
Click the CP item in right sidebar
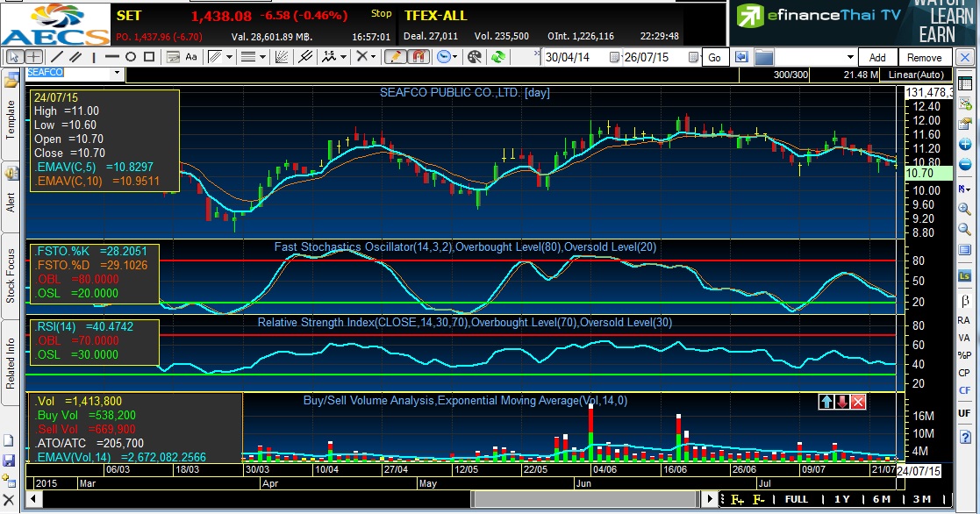pyautogui.click(x=963, y=373)
